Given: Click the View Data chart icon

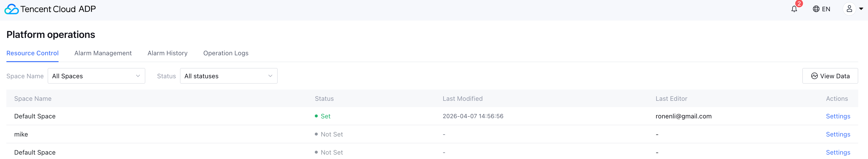Looking at the screenshot, I should click(x=815, y=76).
